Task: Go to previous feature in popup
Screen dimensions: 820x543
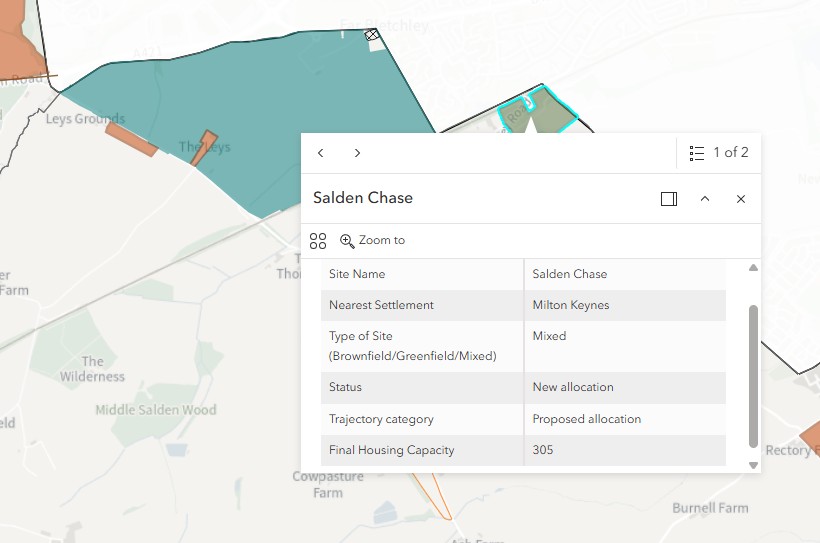Action: [x=321, y=153]
